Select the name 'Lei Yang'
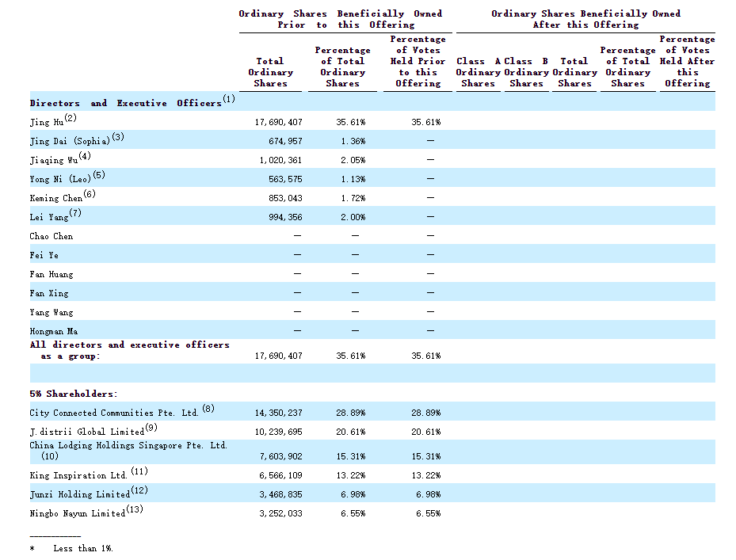 49,217
